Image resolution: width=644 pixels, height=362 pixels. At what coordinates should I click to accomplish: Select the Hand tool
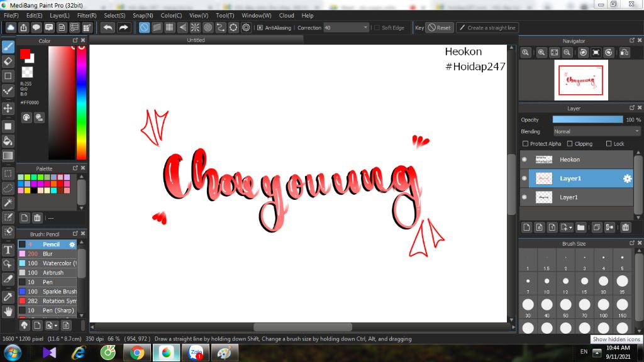click(x=8, y=312)
